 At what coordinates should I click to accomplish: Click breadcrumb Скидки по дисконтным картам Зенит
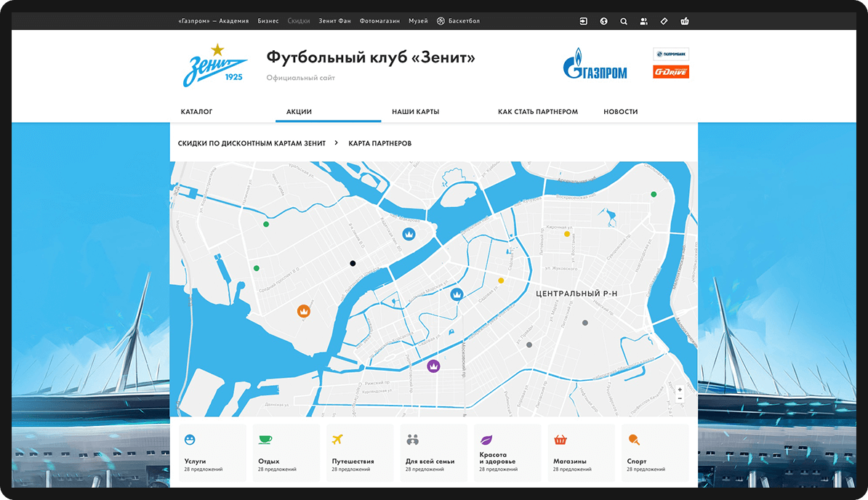[x=252, y=143]
